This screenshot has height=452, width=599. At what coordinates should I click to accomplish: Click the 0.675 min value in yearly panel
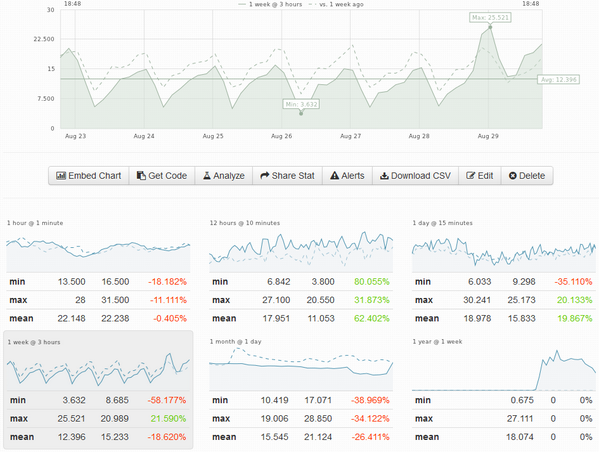(522, 400)
